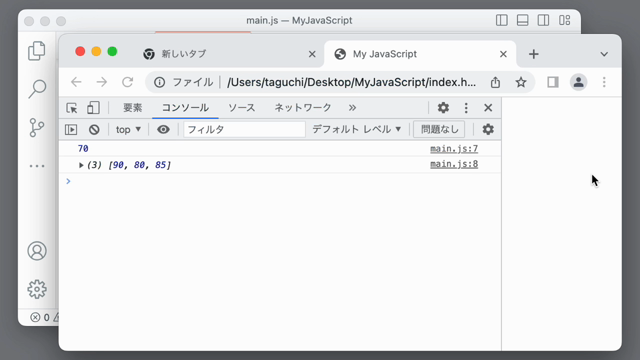
Task: Share this page icon
Action: click(495, 82)
